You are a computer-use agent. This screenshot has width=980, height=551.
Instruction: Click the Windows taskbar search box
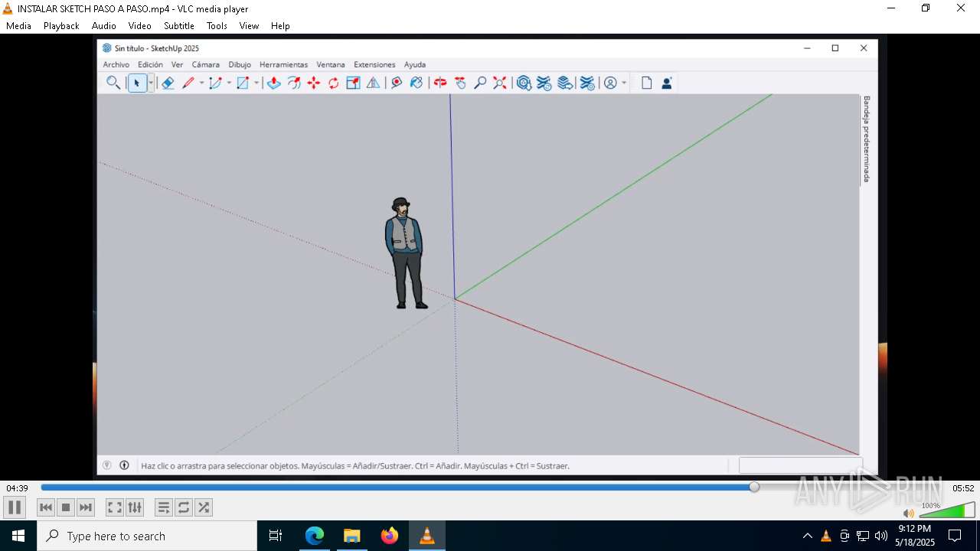(x=147, y=536)
